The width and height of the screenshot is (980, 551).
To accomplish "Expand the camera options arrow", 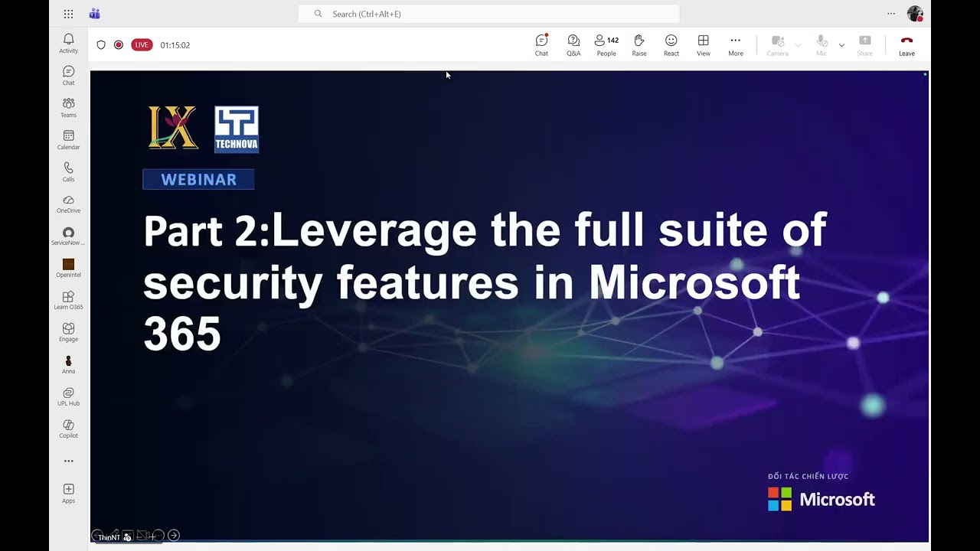I will pos(798,45).
